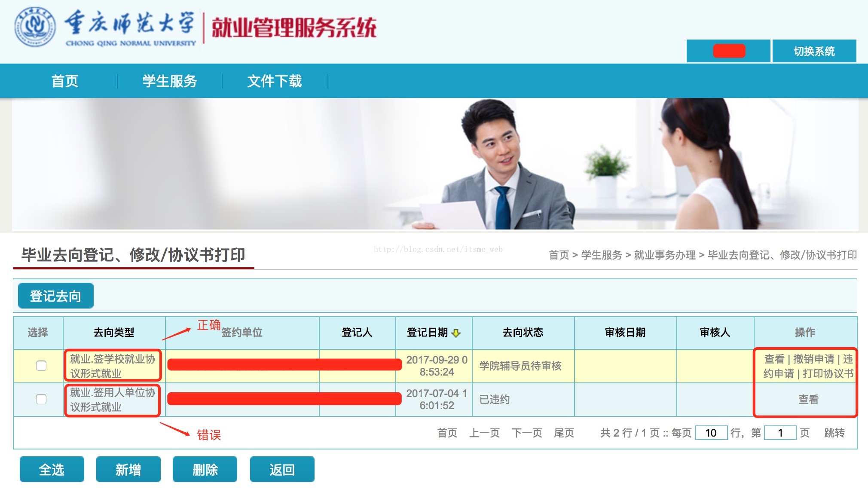Click the university logo emblem

35,27
